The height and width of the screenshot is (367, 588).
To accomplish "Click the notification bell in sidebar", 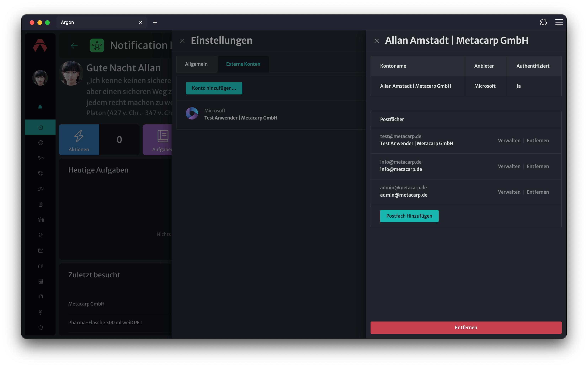I will coord(40,107).
